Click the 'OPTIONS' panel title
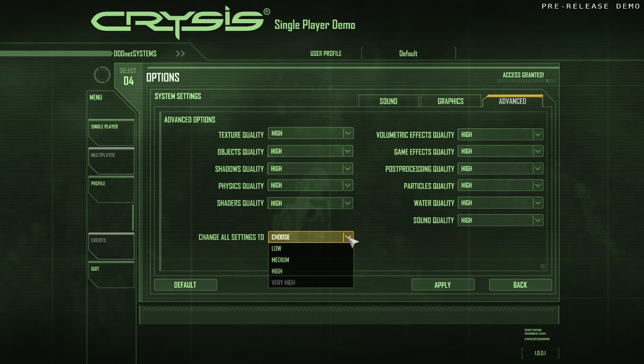The height and width of the screenshot is (364, 644). pos(163,77)
